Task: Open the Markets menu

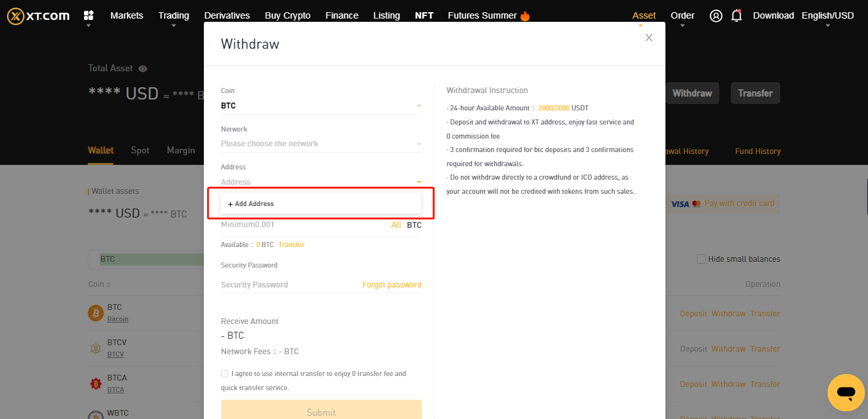Action: [126, 15]
